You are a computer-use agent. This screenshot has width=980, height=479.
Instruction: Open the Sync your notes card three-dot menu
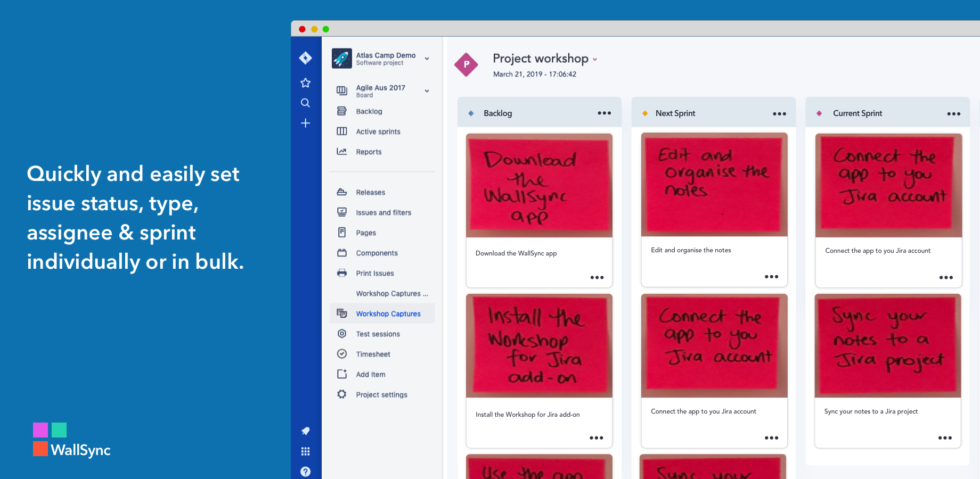coord(945,437)
